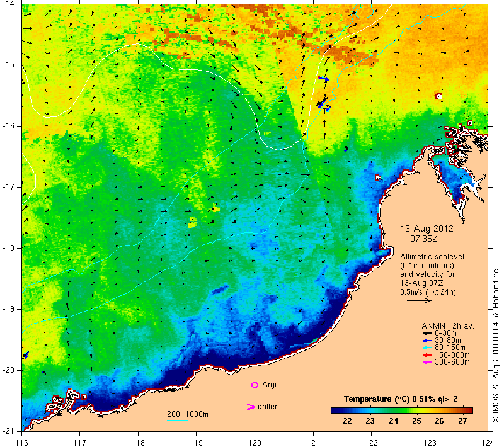Click the 'Temperature (°C) 0 51% ql>=2' title
The image size is (504, 447).
click(401, 399)
